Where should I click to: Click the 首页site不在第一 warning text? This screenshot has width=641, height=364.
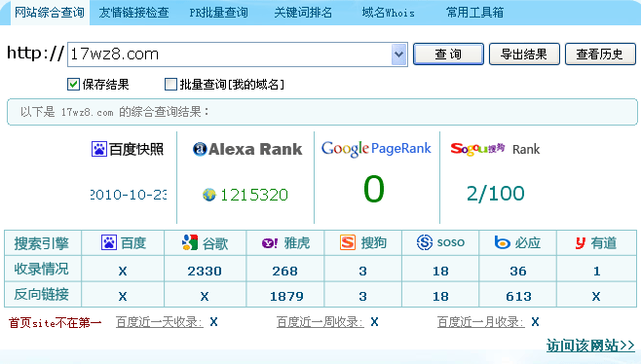[x=56, y=323]
